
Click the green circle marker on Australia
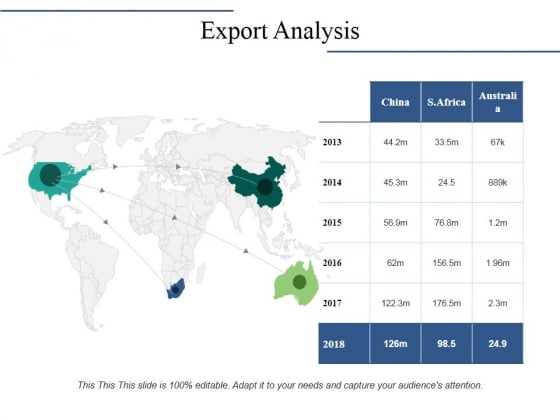coord(299,282)
